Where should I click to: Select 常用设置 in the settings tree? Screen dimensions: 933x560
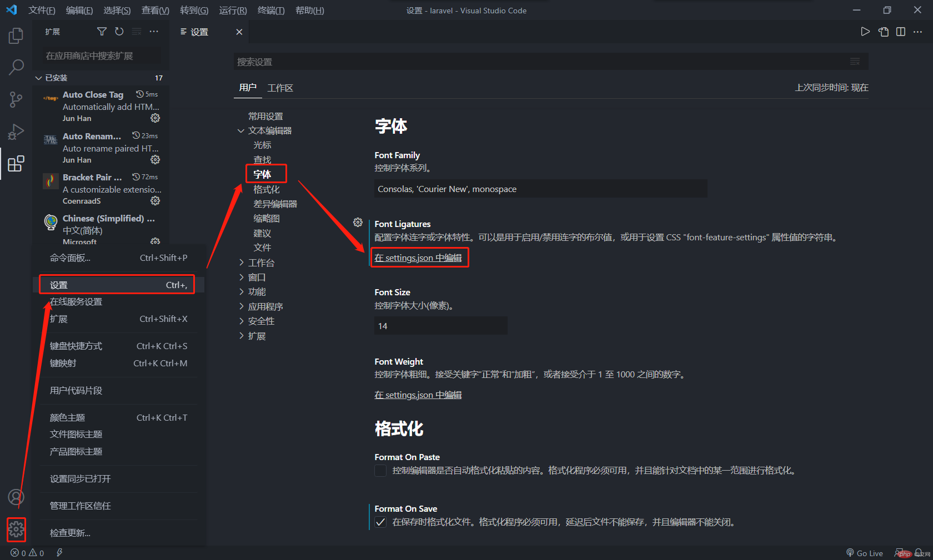pos(265,117)
